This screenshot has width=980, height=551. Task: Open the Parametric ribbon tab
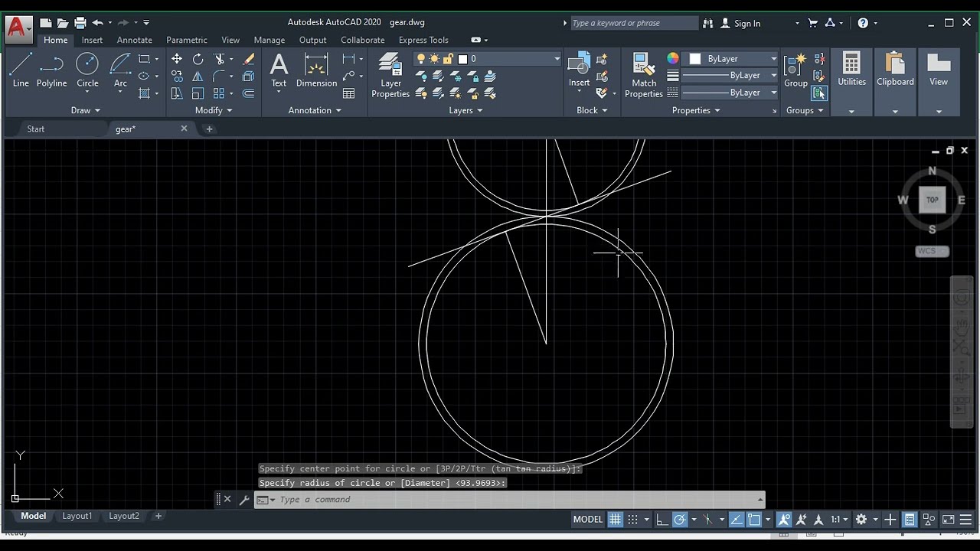click(x=187, y=40)
